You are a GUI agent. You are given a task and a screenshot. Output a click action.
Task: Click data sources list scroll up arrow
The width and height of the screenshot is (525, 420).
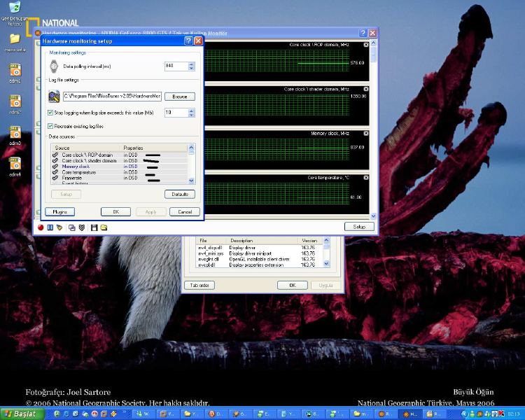[x=192, y=147]
